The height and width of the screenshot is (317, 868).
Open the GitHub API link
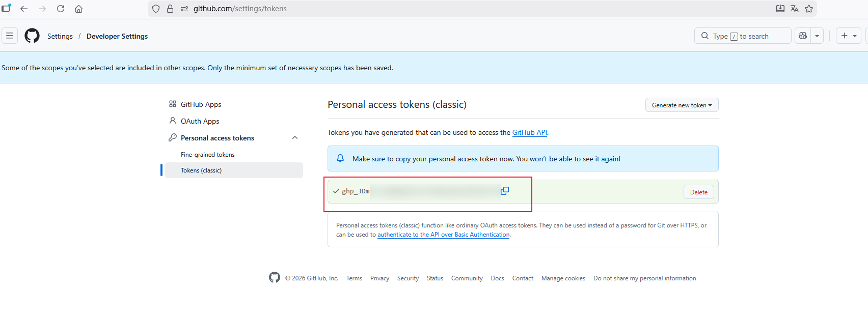529,132
